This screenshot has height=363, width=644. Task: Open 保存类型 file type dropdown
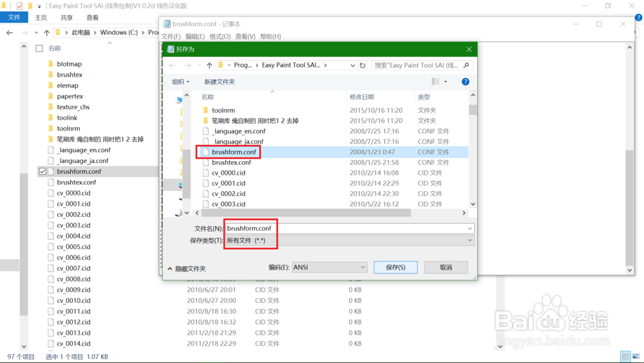coord(469,240)
